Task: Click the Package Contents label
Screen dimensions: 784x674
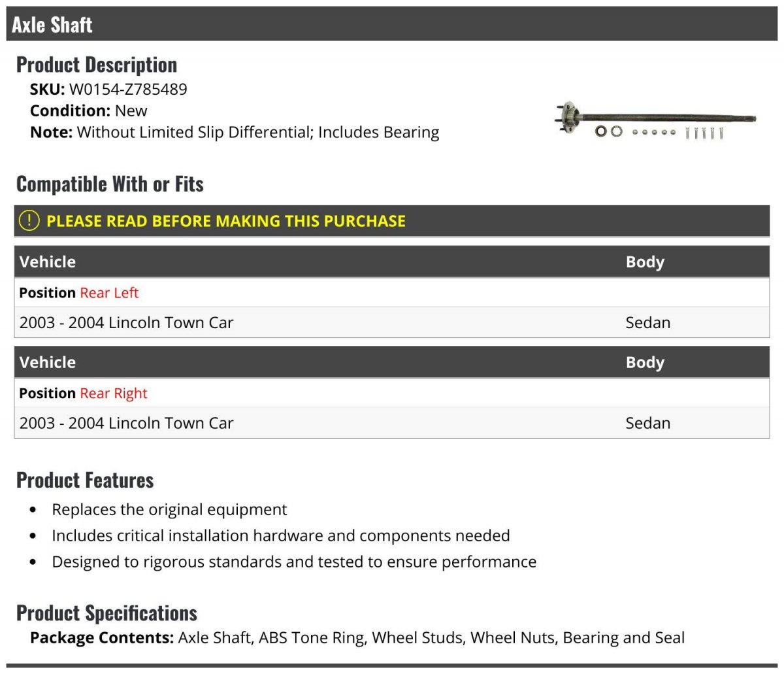Action: (102, 637)
